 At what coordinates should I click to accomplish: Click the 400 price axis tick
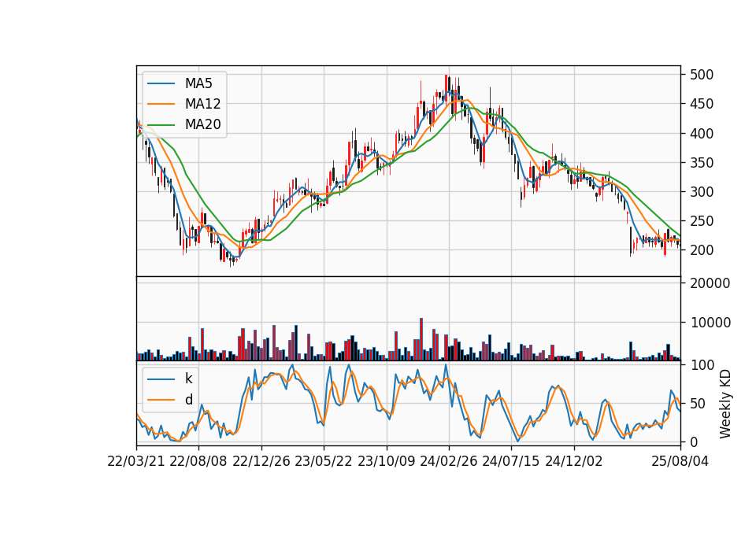[x=701, y=134]
